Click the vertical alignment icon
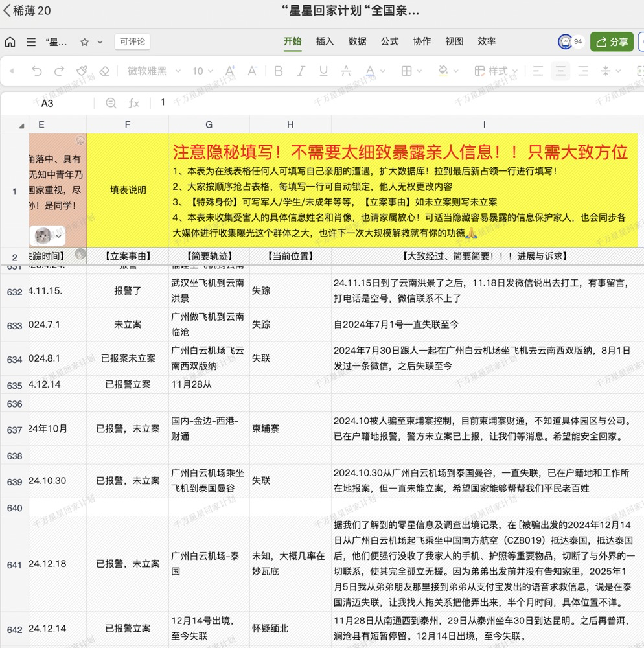Image resolution: width=644 pixels, height=648 pixels. (x=606, y=71)
